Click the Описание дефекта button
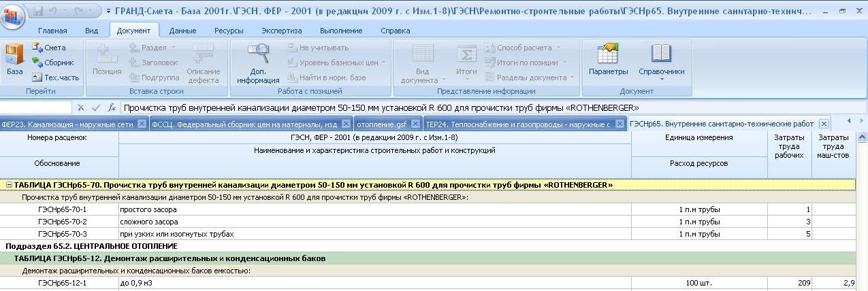The height and width of the screenshot is (291, 868). coord(203,63)
